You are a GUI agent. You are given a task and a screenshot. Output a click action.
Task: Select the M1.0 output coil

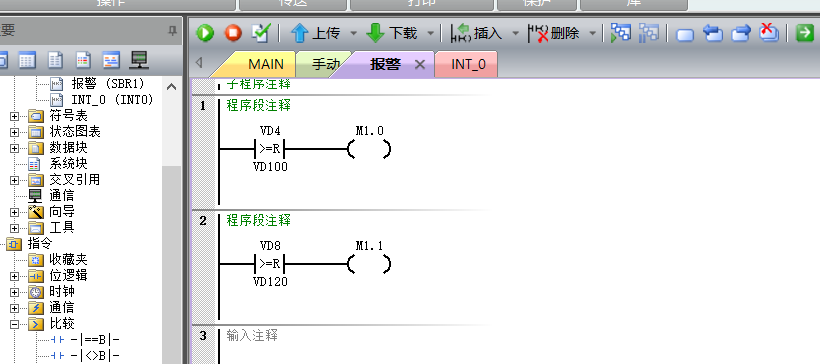click(x=369, y=150)
